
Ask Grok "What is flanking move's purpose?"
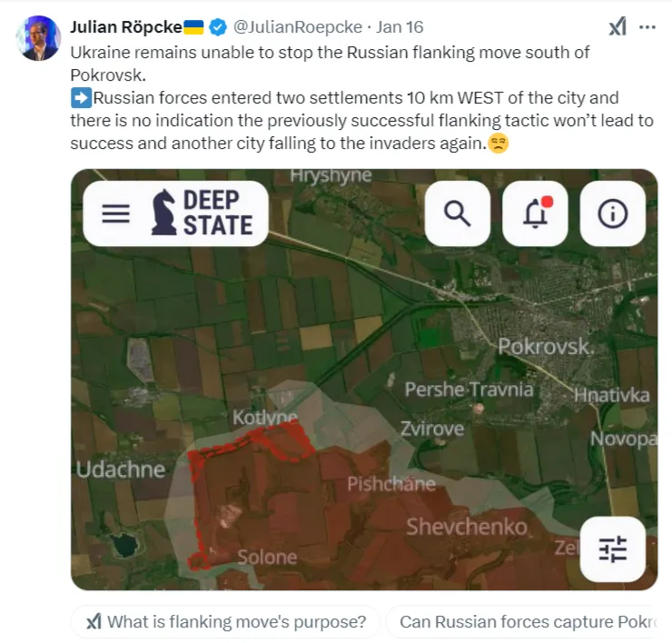[x=226, y=621]
